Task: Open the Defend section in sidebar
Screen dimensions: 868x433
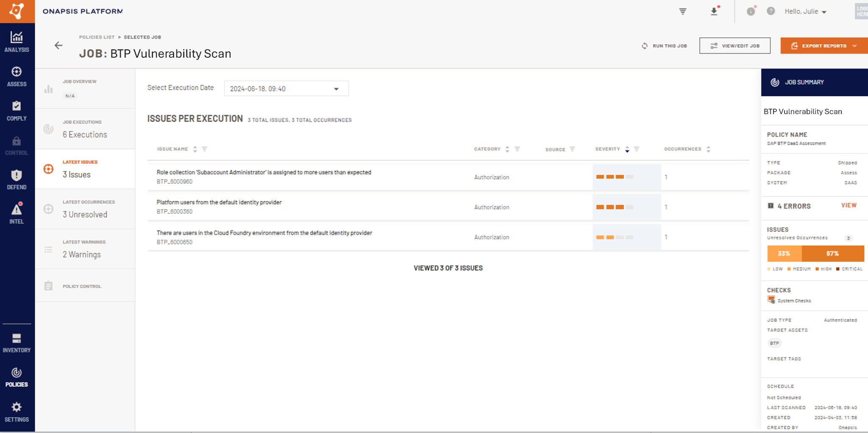Action: (17, 179)
